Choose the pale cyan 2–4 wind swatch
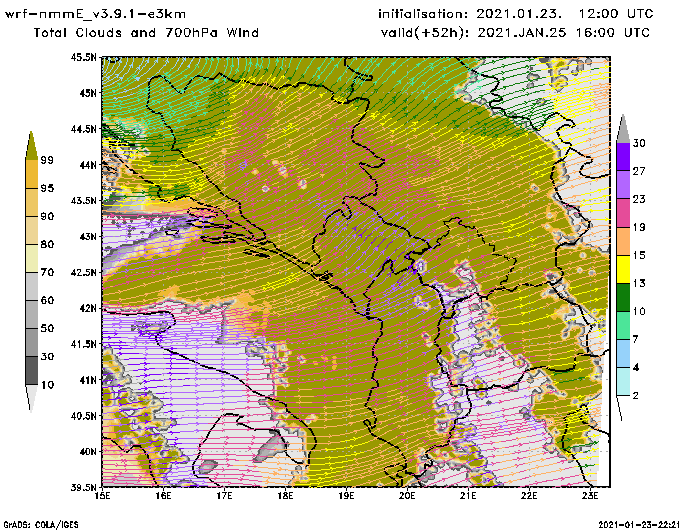Image resolution: width=700 pixels, height=530 pixels. (x=623, y=382)
